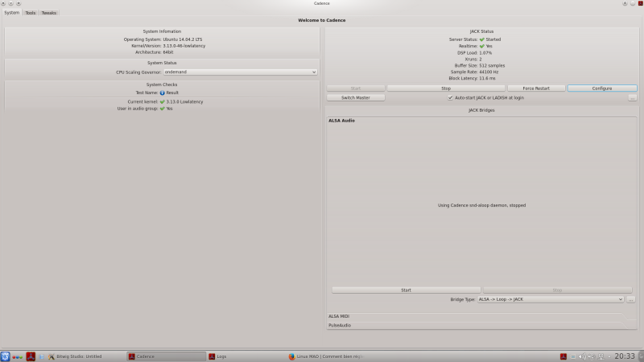Click the Cadence system tray icon

coord(563,356)
